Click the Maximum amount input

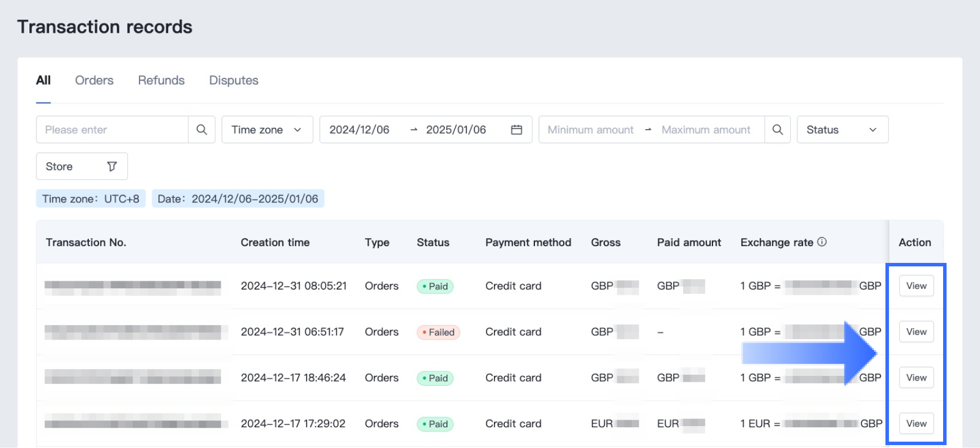706,130
